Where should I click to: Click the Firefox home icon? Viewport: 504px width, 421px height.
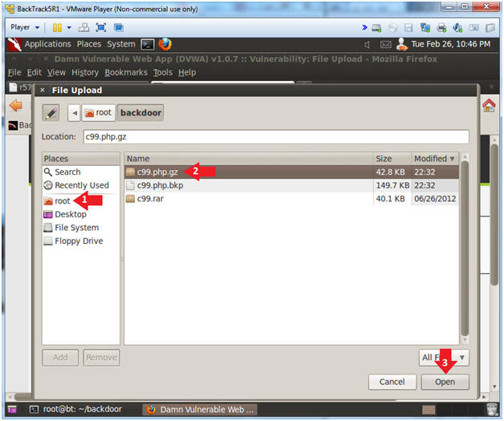point(489,106)
